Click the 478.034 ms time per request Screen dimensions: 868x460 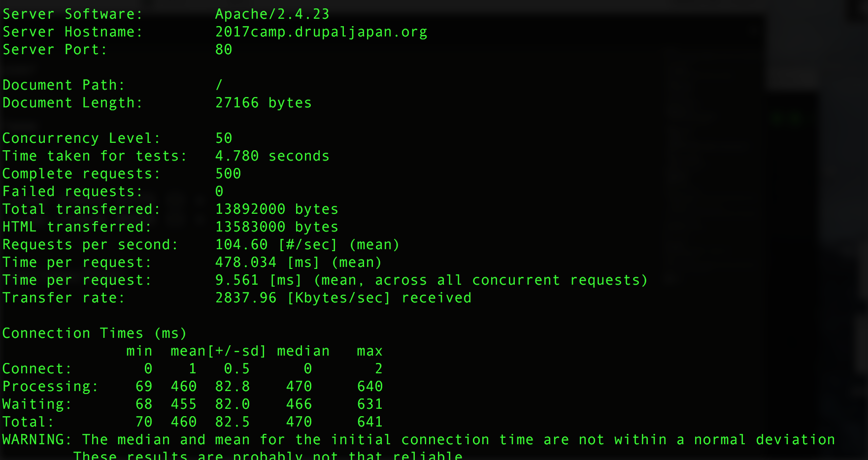[246, 263]
